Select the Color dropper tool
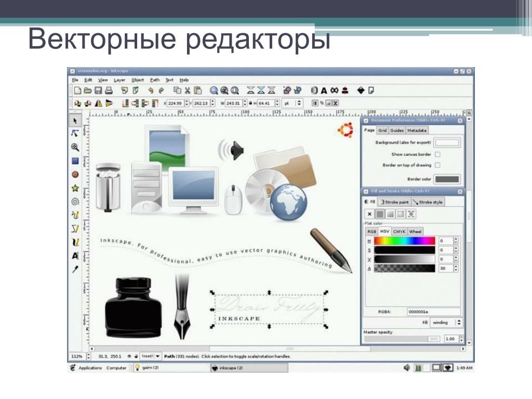Screen dimensions: 532x399 [x=75, y=269]
